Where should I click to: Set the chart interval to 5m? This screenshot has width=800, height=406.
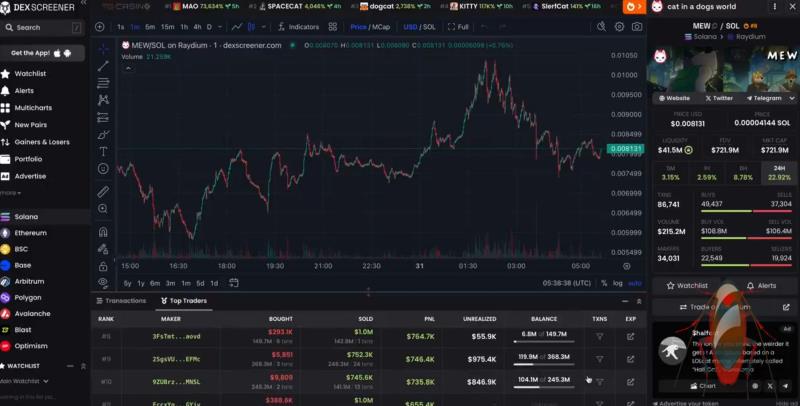coord(150,27)
